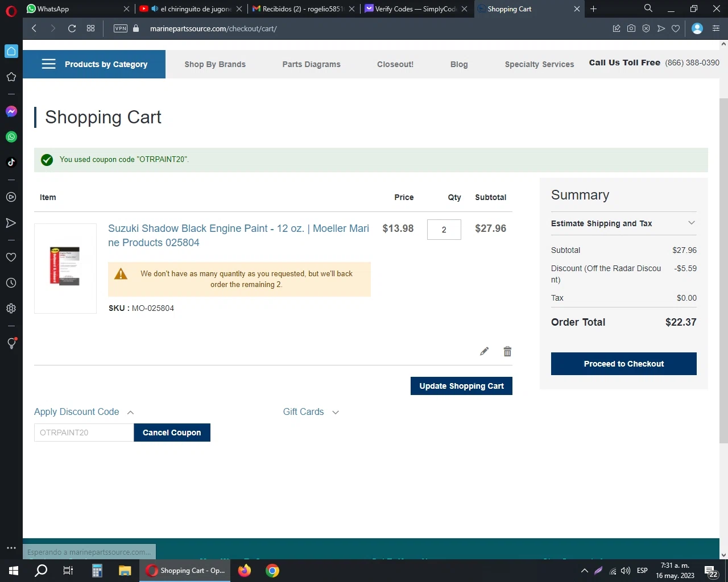The width and height of the screenshot is (728, 582).
Task: Open Blog menu item
Action: (459, 64)
